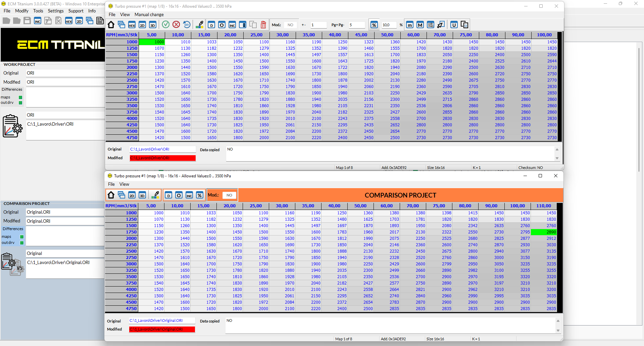The width and height of the screenshot is (644, 346).
Task: Click the red Modified path field in comparison window
Action: [162, 329]
